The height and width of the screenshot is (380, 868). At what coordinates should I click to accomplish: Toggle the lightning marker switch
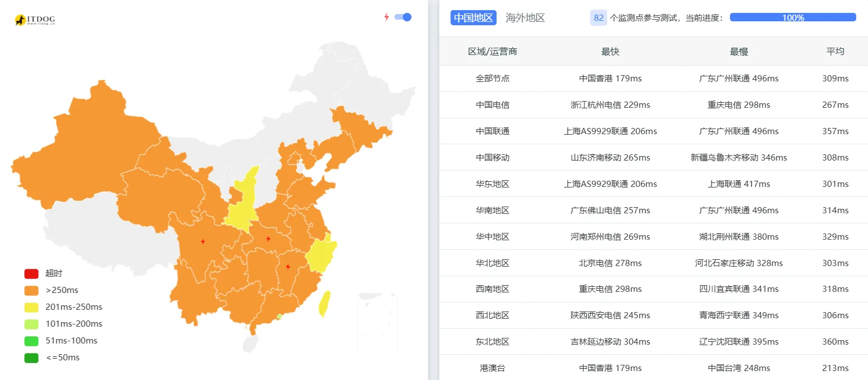(403, 17)
